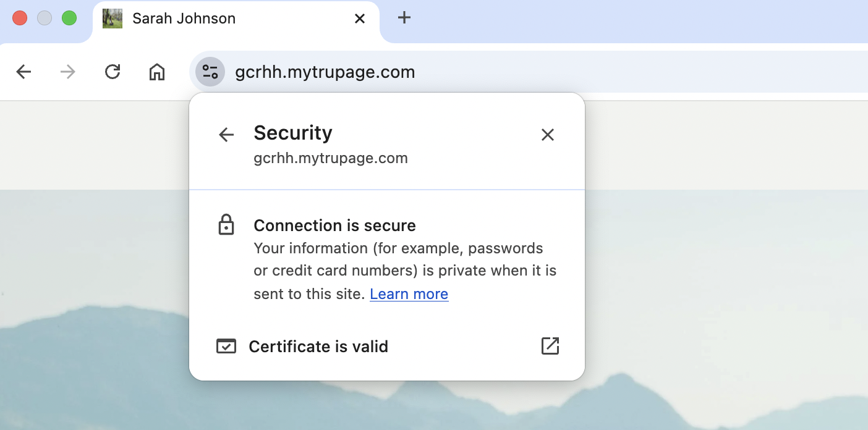
Task: Go back using the browser back arrow
Action: pyautogui.click(x=23, y=72)
